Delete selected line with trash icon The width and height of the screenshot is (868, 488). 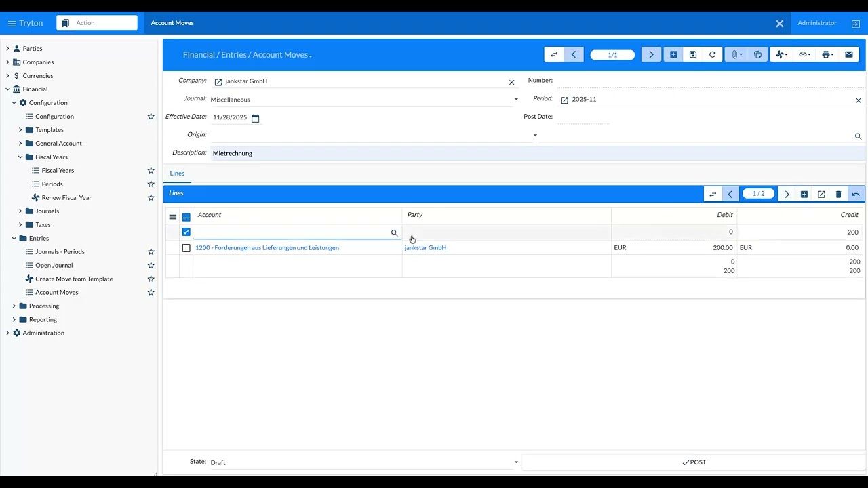click(838, 195)
